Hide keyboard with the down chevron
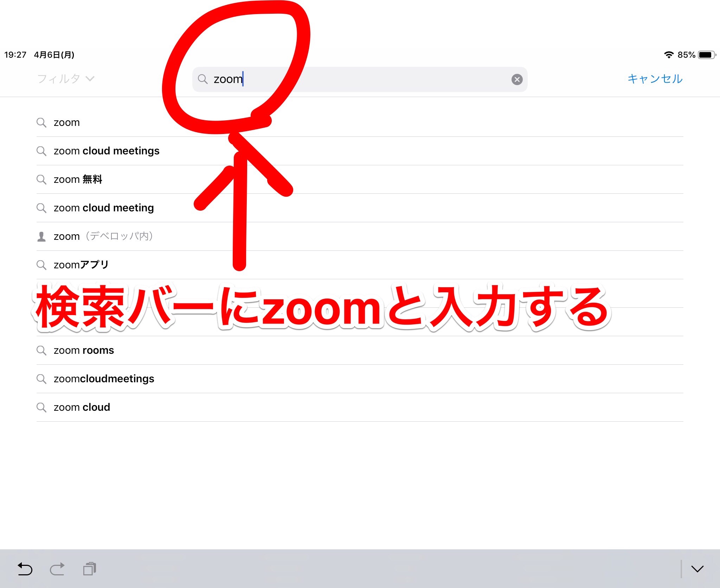720x588 pixels. click(697, 569)
